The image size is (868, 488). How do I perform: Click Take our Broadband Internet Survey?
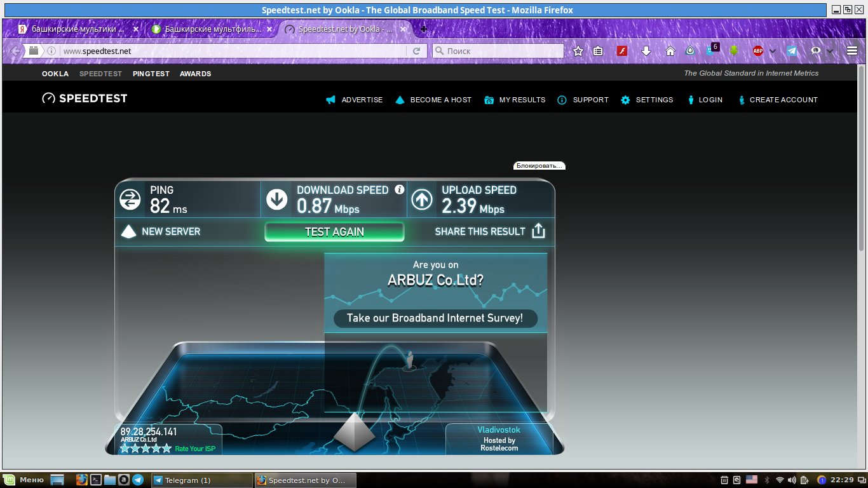(x=435, y=318)
